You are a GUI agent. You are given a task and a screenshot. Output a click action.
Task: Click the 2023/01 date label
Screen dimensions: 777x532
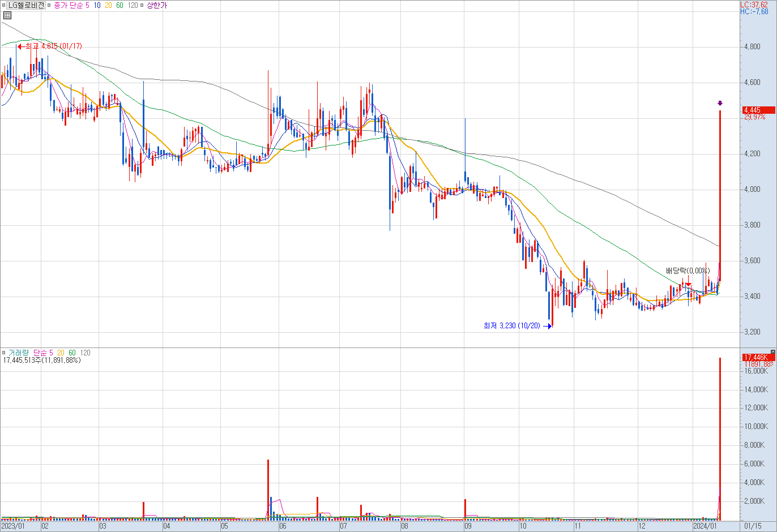[12, 526]
